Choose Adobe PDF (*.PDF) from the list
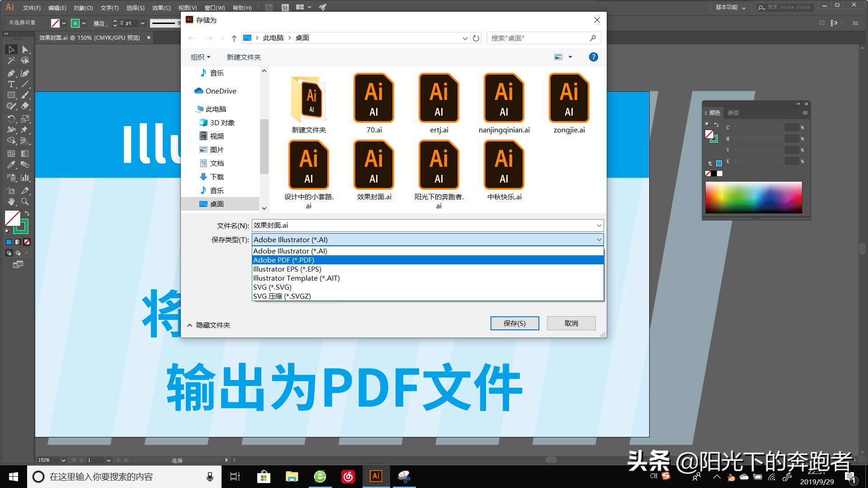This screenshot has height=488, width=868. pyautogui.click(x=284, y=260)
